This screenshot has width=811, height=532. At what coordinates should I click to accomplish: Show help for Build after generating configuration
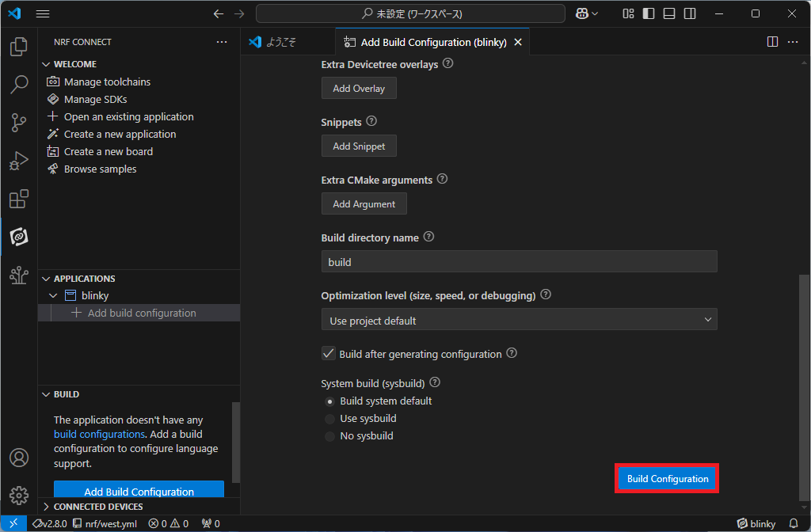512,353
